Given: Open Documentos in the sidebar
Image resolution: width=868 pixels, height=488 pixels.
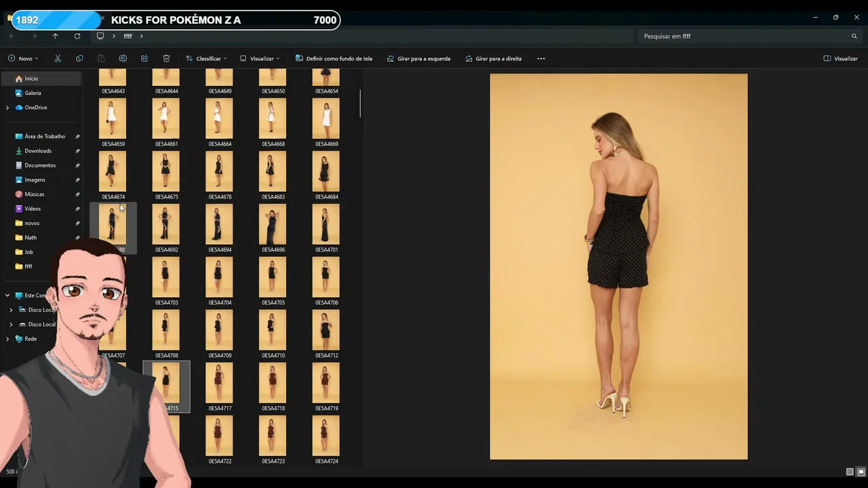Looking at the screenshot, I should 41,165.
